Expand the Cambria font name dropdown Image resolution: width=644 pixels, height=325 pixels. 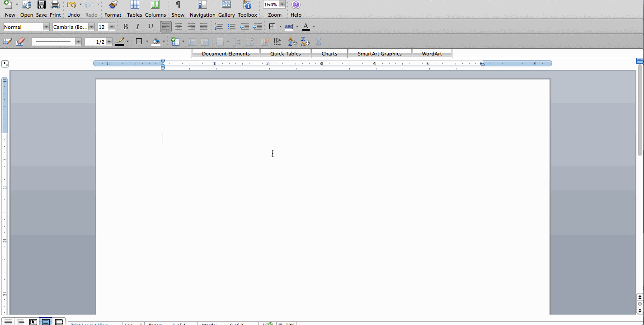tap(91, 27)
